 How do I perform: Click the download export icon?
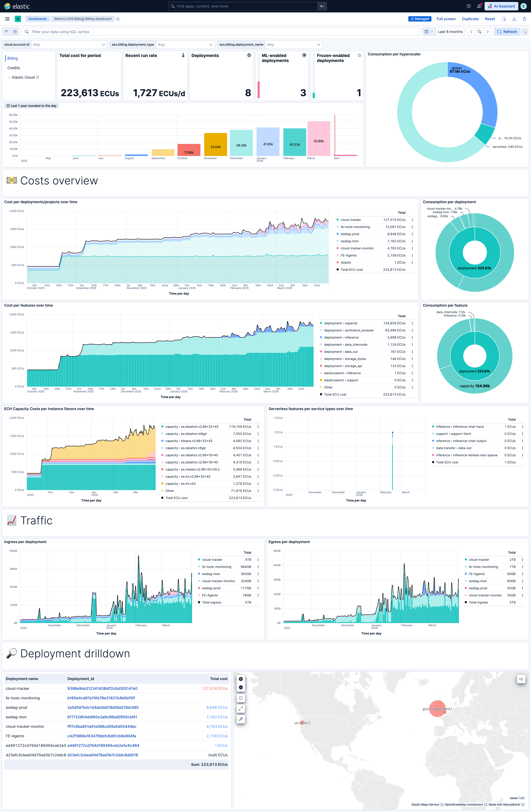coord(514,19)
